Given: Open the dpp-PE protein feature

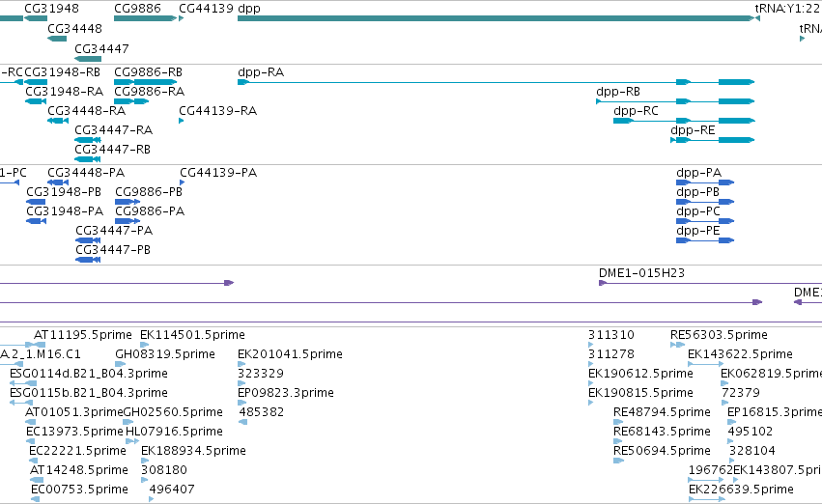Looking at the screenshot, I should pyautogui.click(x=705, y=241).
